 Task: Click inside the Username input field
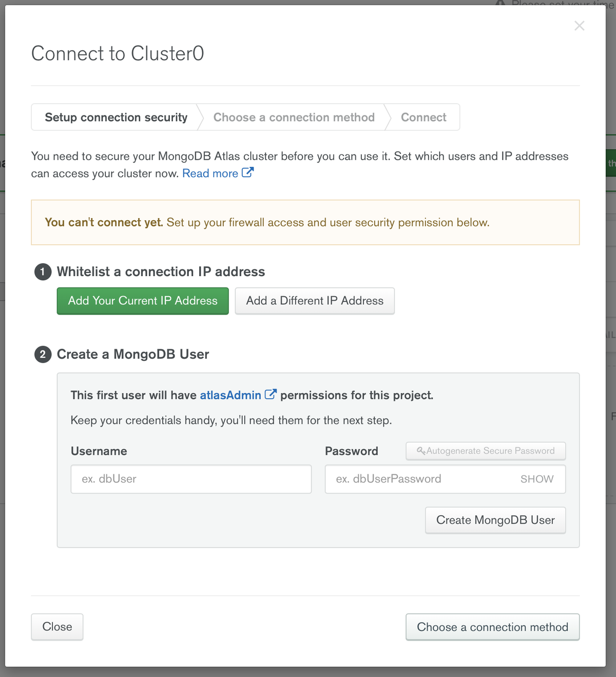tap(190, 479)
